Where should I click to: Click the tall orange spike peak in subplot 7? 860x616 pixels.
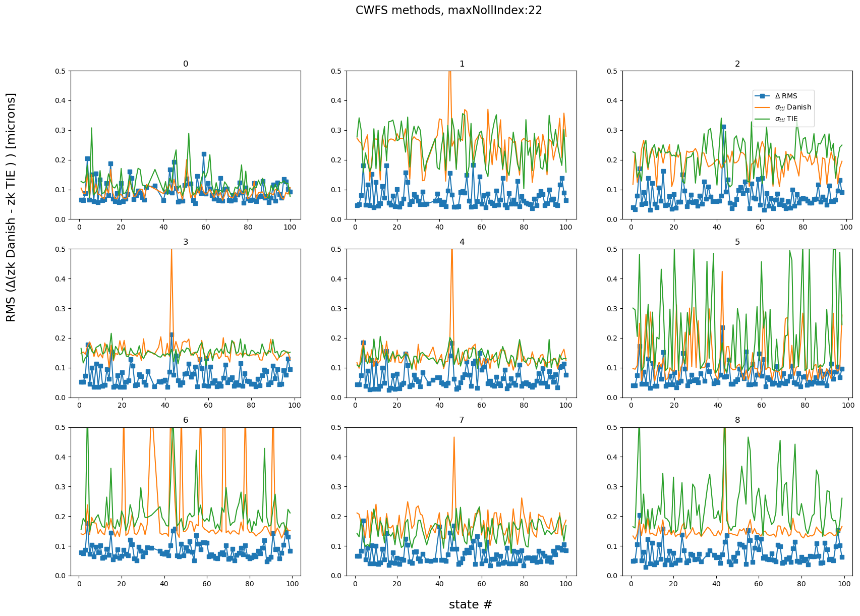click(x=454, y=437)
